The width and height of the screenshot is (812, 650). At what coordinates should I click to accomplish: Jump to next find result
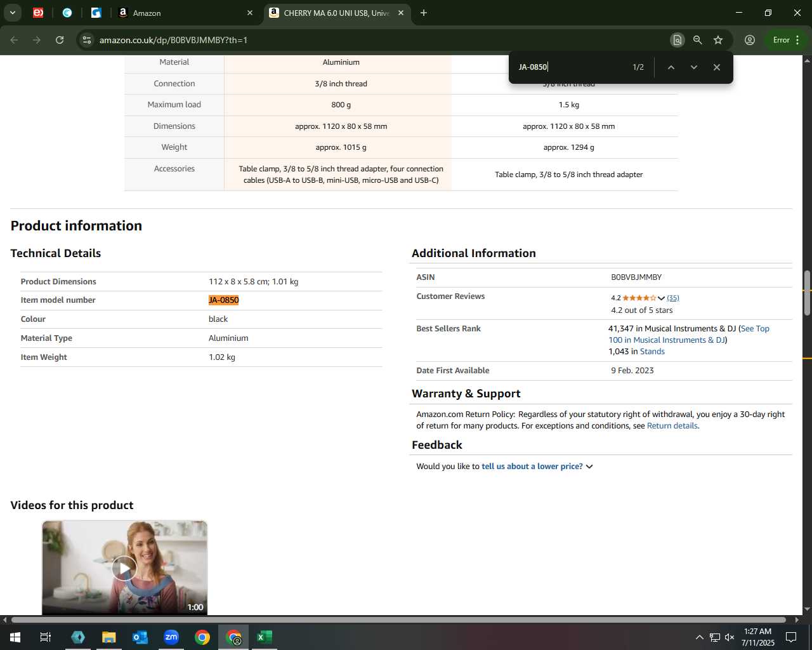(693, 67)
